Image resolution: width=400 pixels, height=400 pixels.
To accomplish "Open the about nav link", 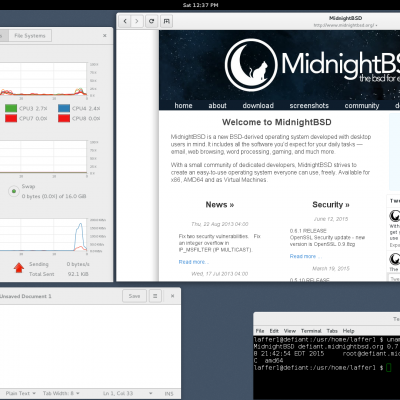I will click(x=217, y=105).
